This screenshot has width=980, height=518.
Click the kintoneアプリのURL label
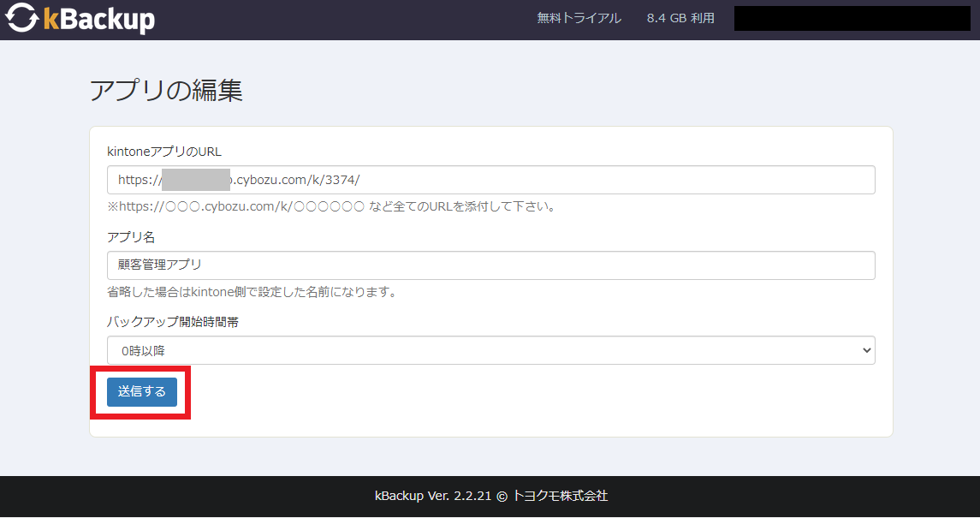pyautogui.click(x=164, y=152)
